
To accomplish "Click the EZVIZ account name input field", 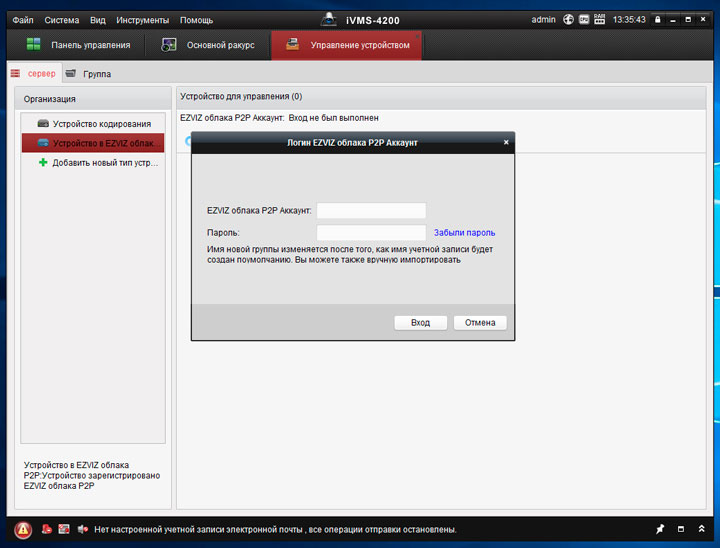I will (371, 211).
